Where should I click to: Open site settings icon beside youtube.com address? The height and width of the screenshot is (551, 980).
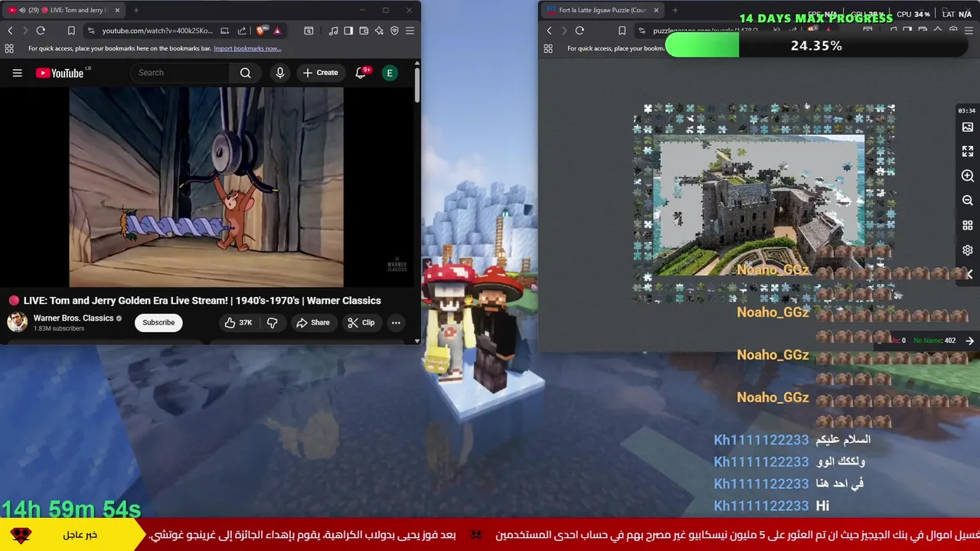[91, 31]
